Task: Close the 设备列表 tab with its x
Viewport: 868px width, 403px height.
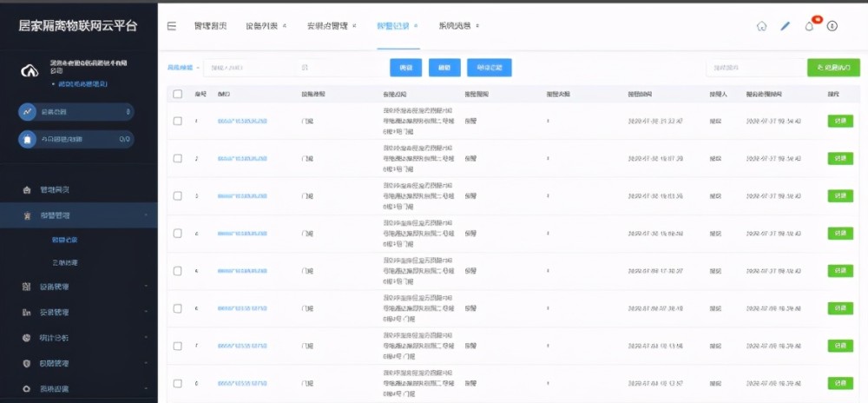Action: click(285, 26)
